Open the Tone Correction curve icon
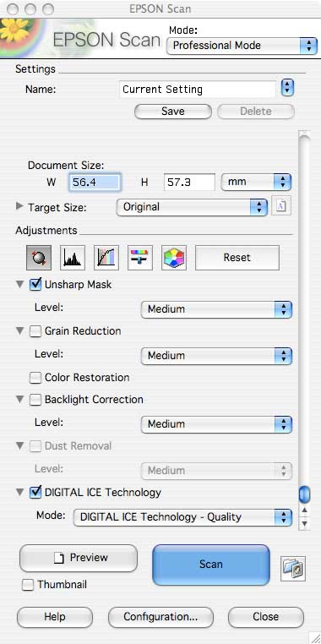Screen dimensions: 321x644 point(106,258)
